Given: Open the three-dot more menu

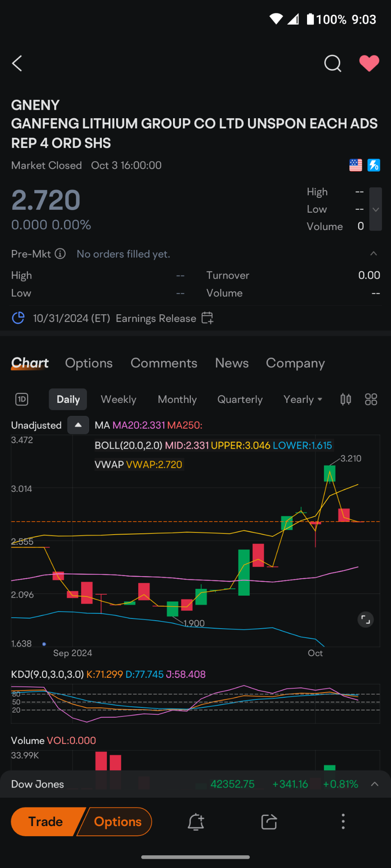Looking at the screenshot, I should point(343,822).
